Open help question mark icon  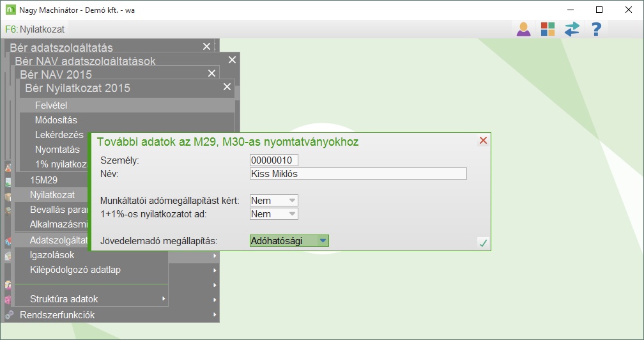(596, 29)
